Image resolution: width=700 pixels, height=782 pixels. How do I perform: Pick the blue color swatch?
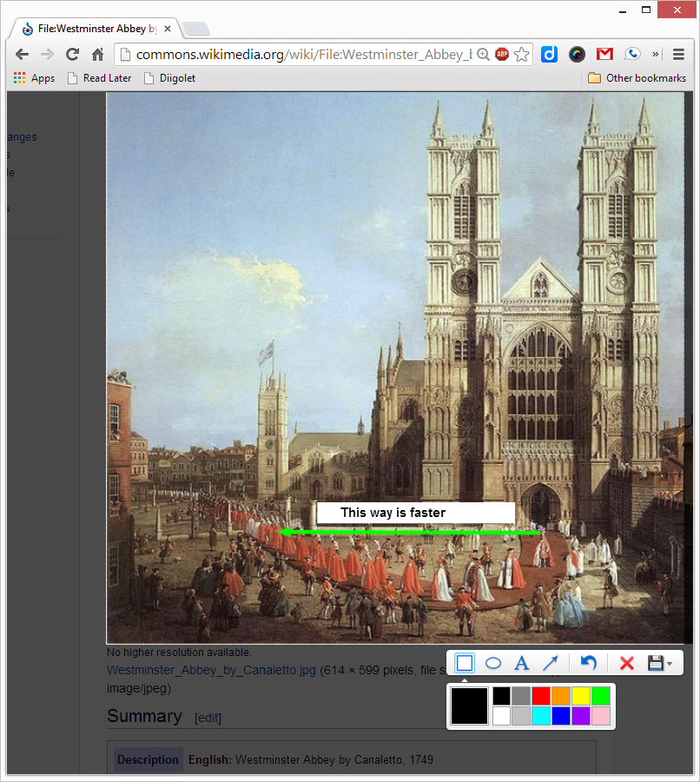click(561, 716)
